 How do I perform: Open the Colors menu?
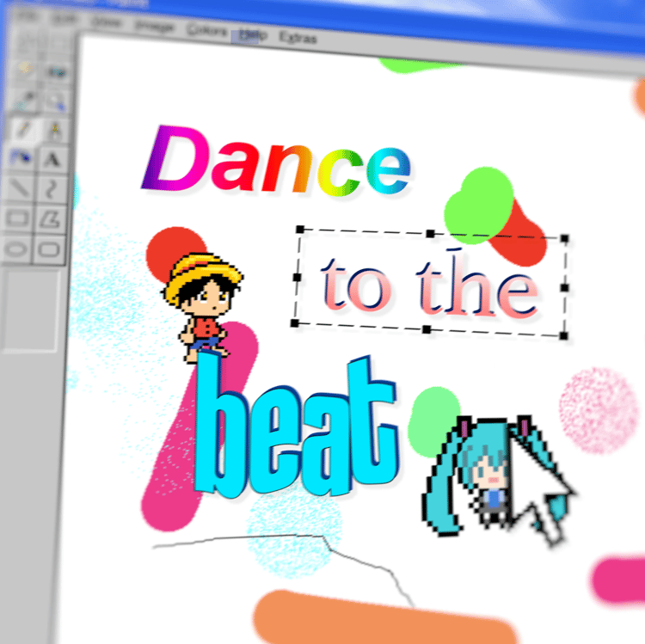click(x=206, y=30)
